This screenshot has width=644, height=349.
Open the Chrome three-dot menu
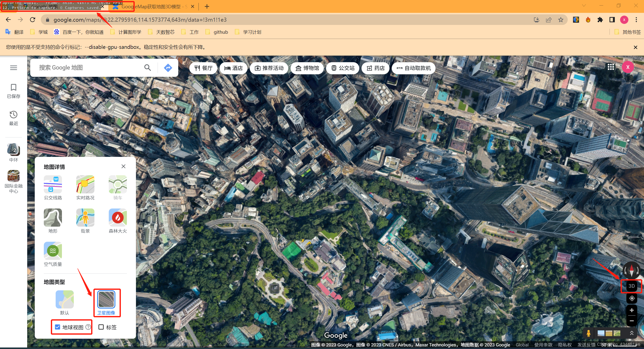tap(636, 20)
